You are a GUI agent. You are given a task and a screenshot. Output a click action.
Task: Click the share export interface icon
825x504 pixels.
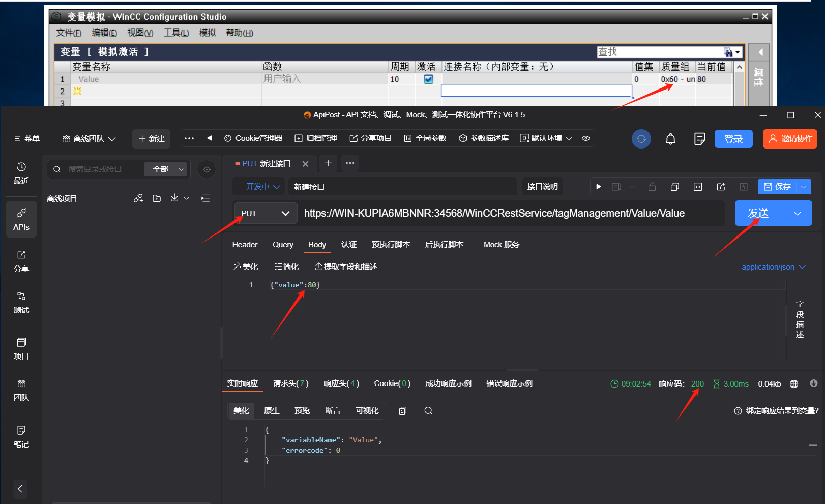tap(721, 187)
